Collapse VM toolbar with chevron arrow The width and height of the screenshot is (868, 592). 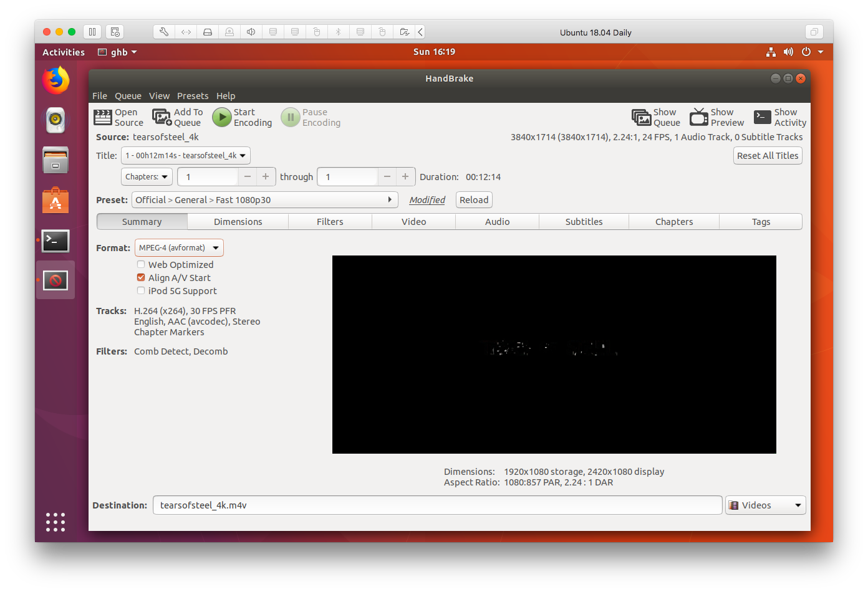(420, 32)
